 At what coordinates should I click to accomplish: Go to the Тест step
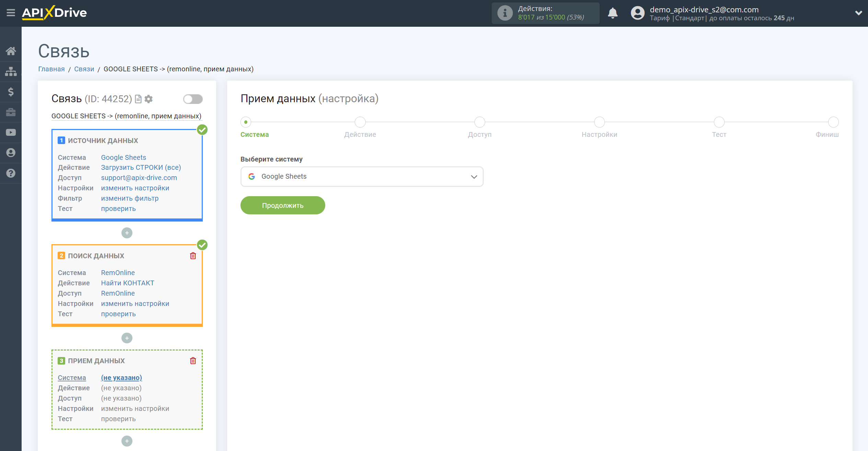(x=719, y=122)
